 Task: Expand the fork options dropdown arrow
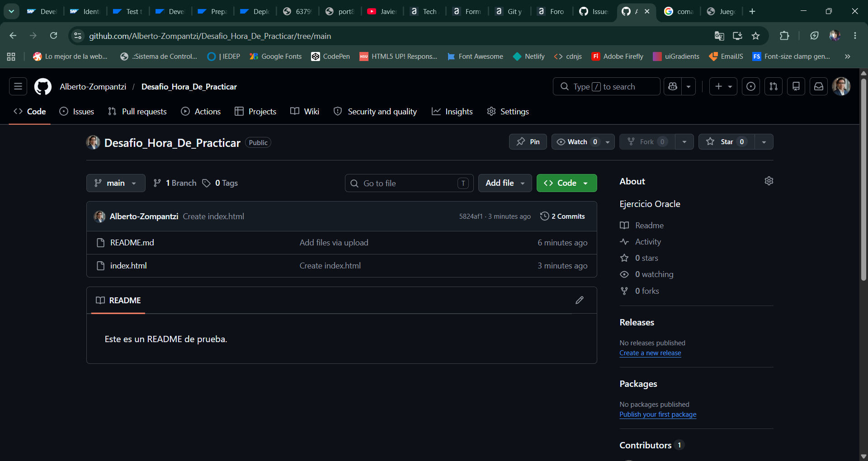pos(684,142)
